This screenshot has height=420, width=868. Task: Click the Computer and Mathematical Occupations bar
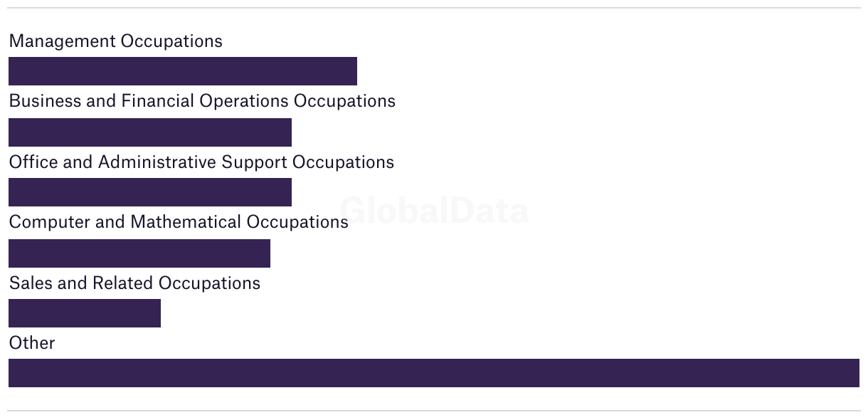click(x=139, y=253)
